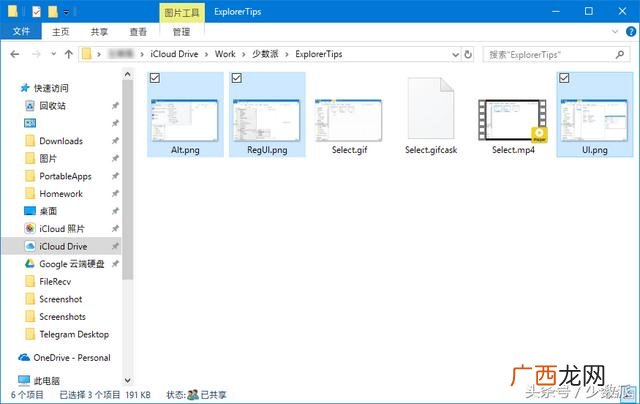Click sidebar scrollbar down arrow
The height and width of the screenshot is (404, 640).
[127, 380]
